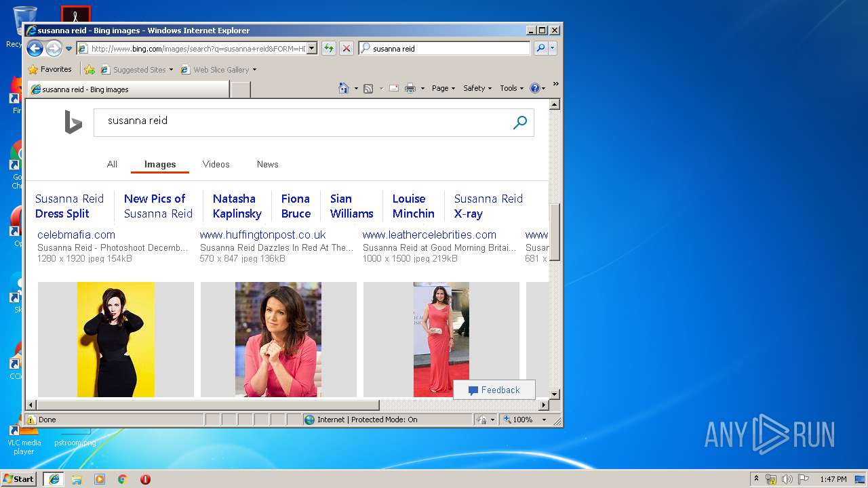Viewport: 868px width, 488px height.
Task: Click the volume speaker tray icon
Action: pyautogui.click(x=787, y=479)
